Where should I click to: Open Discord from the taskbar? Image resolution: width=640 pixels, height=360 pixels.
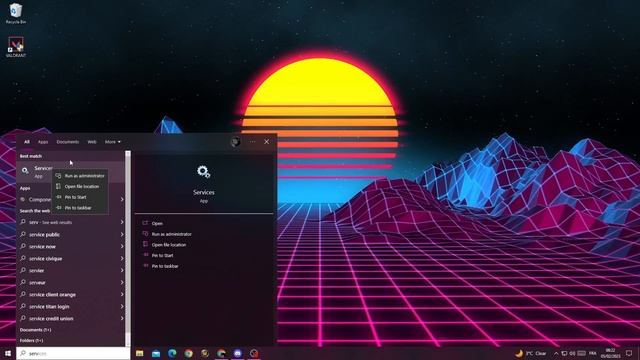click(238, 353)
